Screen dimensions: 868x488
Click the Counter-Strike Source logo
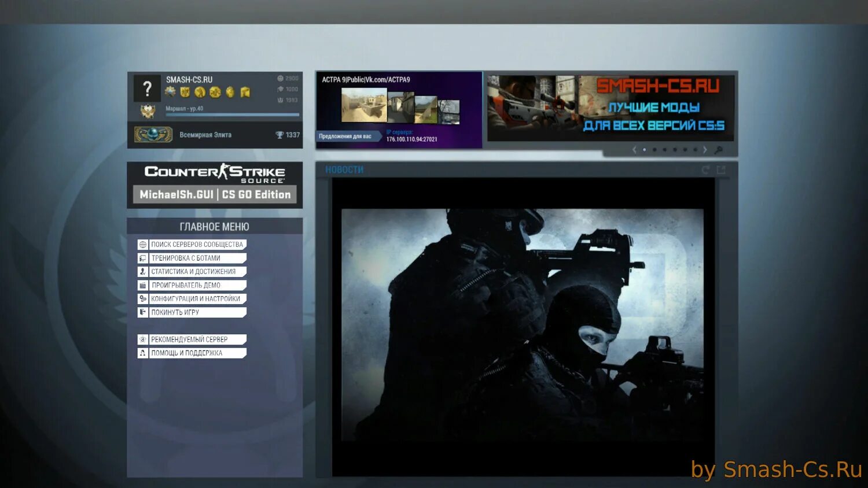pos(215,173)
